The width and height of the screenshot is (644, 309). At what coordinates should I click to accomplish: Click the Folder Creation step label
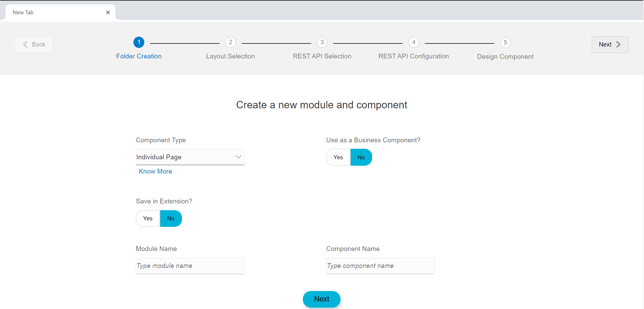click(139, 56)
